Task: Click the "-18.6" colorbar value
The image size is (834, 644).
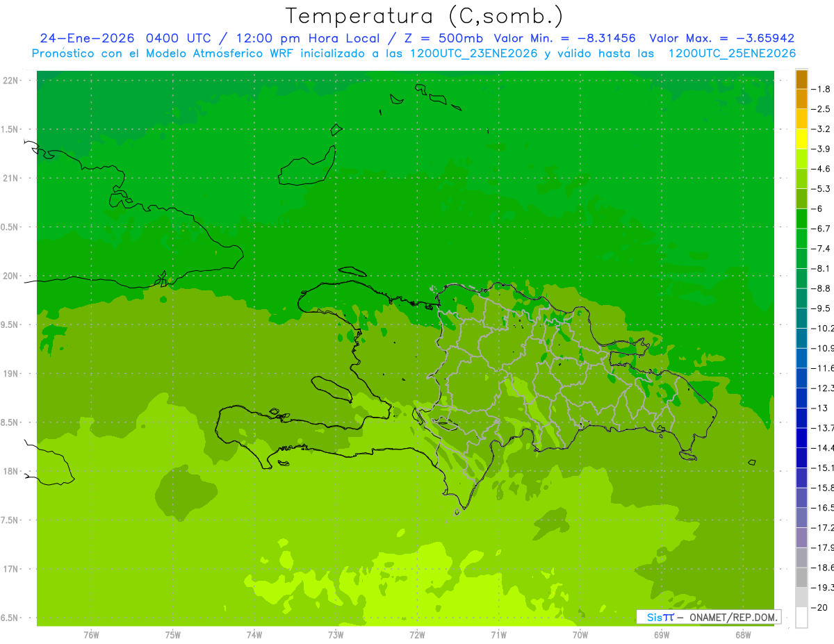Action: [x=823, y=568]
